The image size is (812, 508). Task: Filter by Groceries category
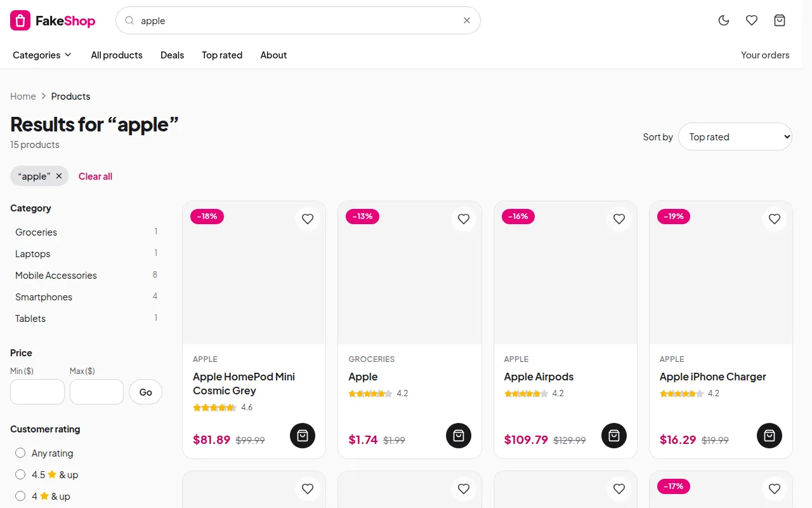86,232
